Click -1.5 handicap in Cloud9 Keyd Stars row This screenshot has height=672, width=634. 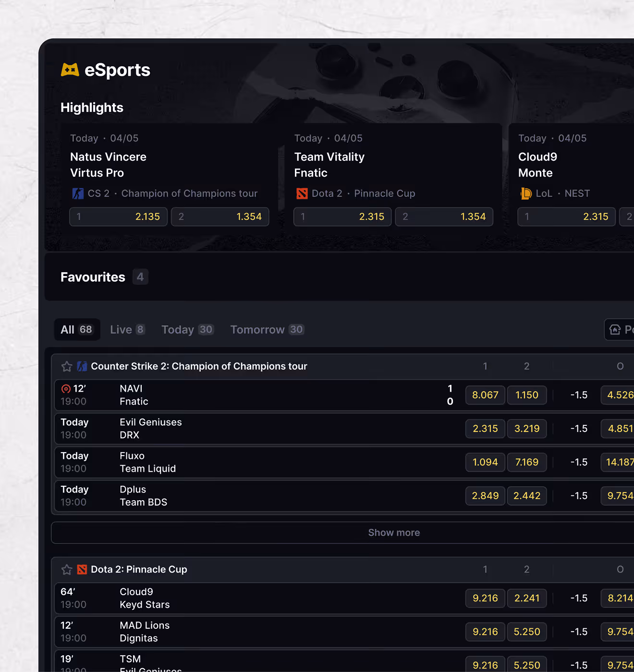[x=579, y=598]
